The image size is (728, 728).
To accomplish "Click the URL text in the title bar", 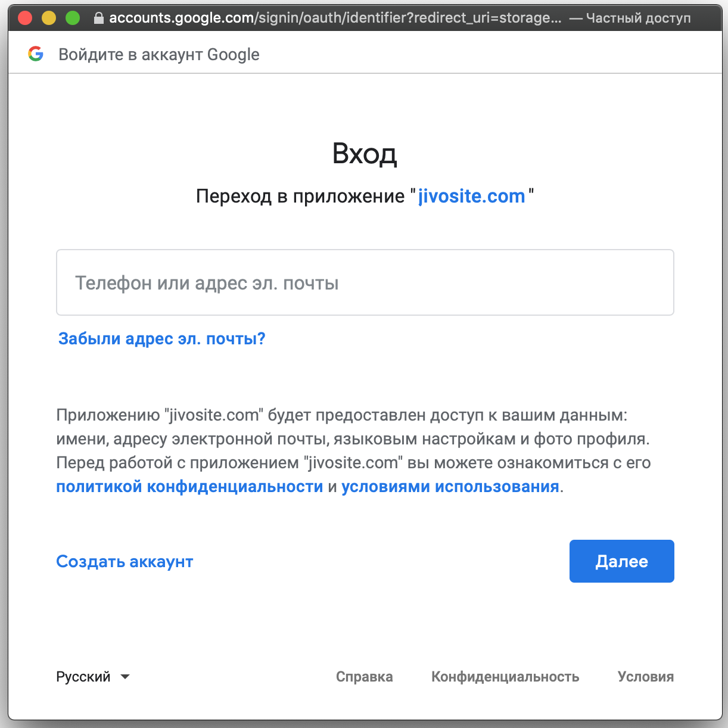I will (x=335, y=18).
